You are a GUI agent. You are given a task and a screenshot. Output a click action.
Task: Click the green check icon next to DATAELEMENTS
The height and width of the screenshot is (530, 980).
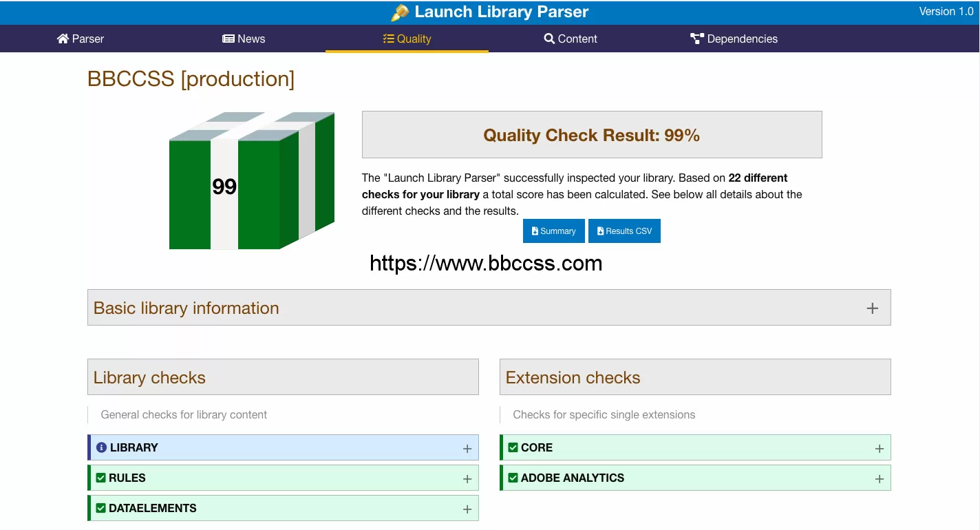point(101,508)
